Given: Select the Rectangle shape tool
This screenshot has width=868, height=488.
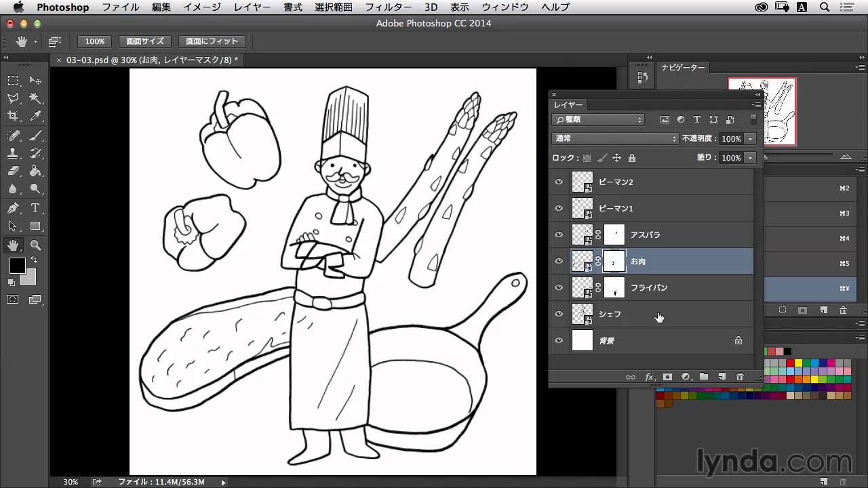Looking at the screenshot, I should point(36,226).
